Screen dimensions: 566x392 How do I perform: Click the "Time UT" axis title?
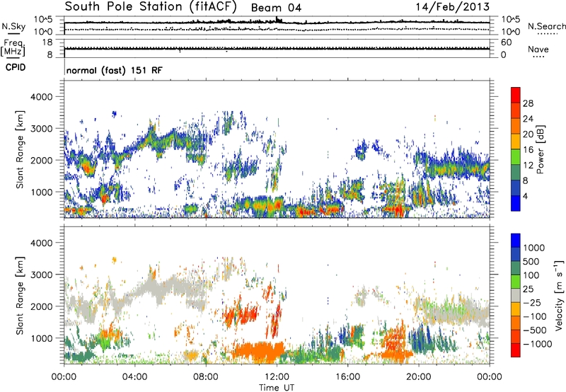[277, 388]
